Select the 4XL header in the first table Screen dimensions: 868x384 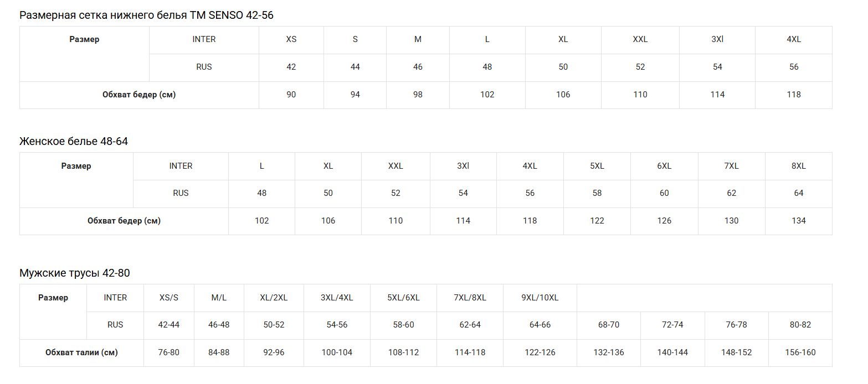pyautogui.click(x=794, y=39)
